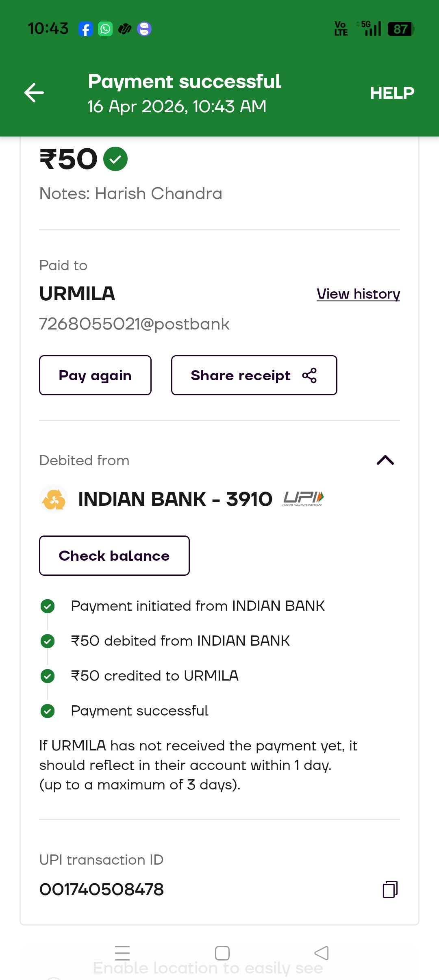Tap check icon beside Payment initiated step
439x980 pixels.
(x=48, y=606)
